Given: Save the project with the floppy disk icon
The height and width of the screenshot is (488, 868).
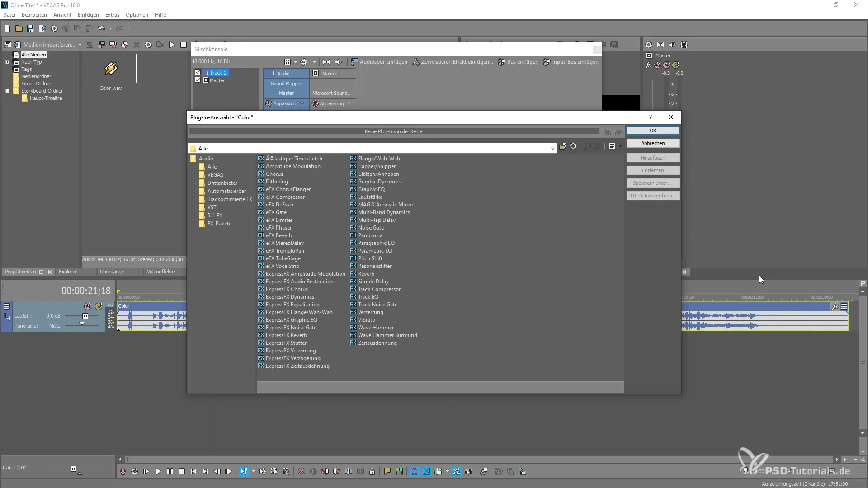Looking at the screenshot, I should tap(31, 28).
